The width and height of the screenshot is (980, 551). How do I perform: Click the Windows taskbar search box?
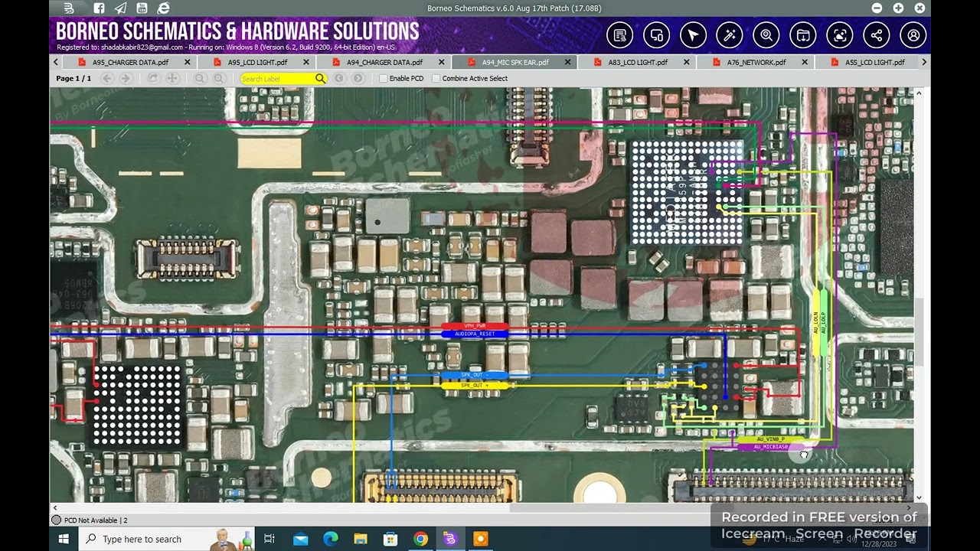coord(167,539)
